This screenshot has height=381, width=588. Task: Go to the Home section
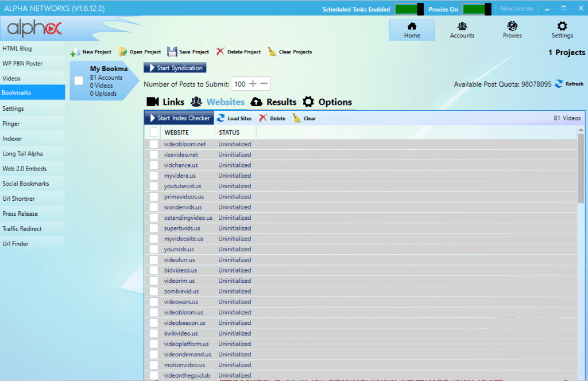pyautogui.click(x=412, y=30)
